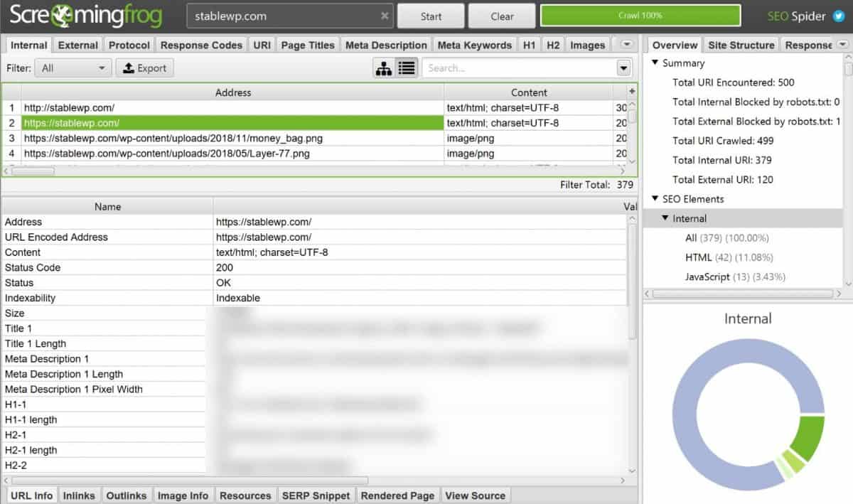Viewport: 853px width, 504px height.
Task: Select the Layer-77.png address row
Action: click(232, 154)
